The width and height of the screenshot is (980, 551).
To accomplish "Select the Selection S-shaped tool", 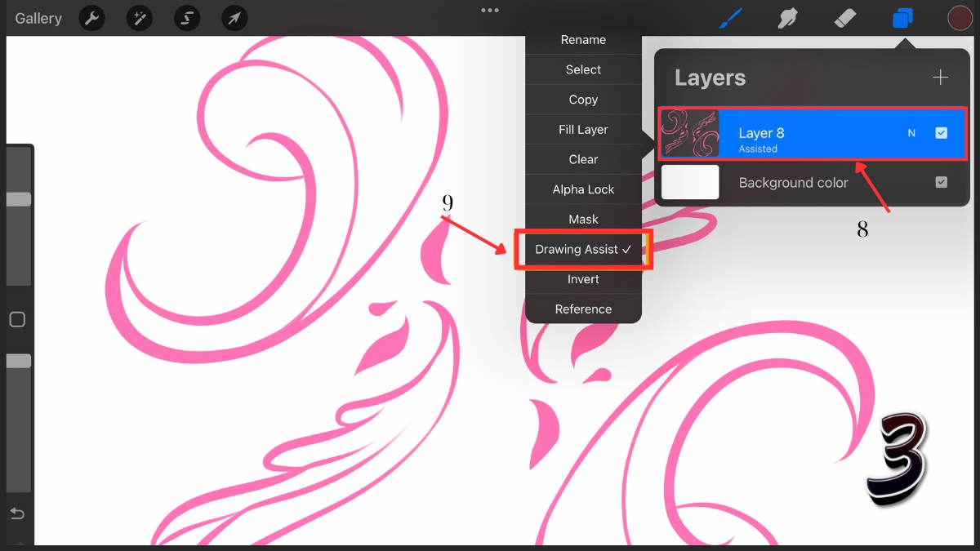I will point(187,18).
